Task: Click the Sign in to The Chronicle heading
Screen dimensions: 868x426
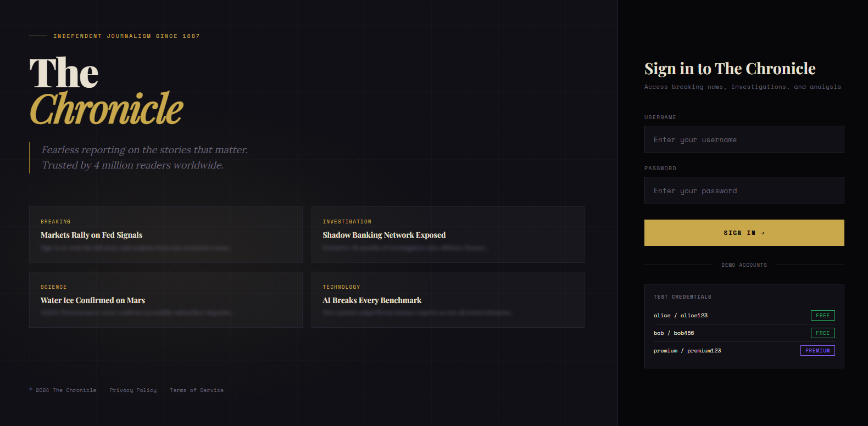Action: coord(730,69)
